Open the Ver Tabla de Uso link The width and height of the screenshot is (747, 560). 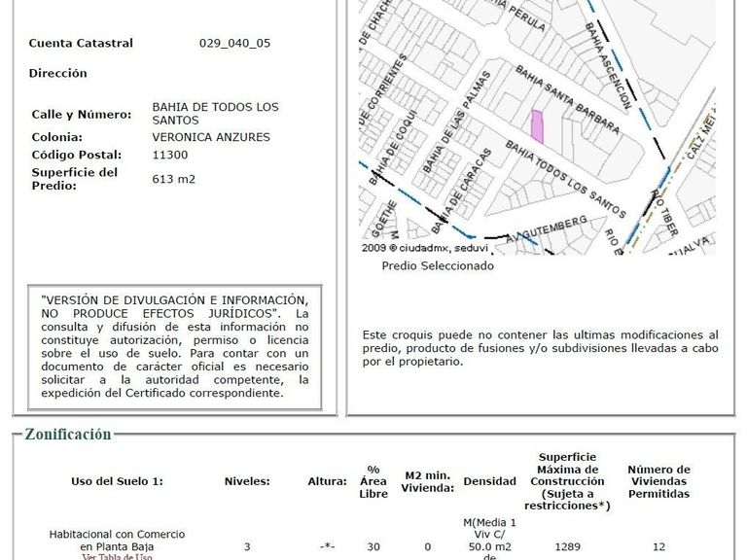click(117, 557)
